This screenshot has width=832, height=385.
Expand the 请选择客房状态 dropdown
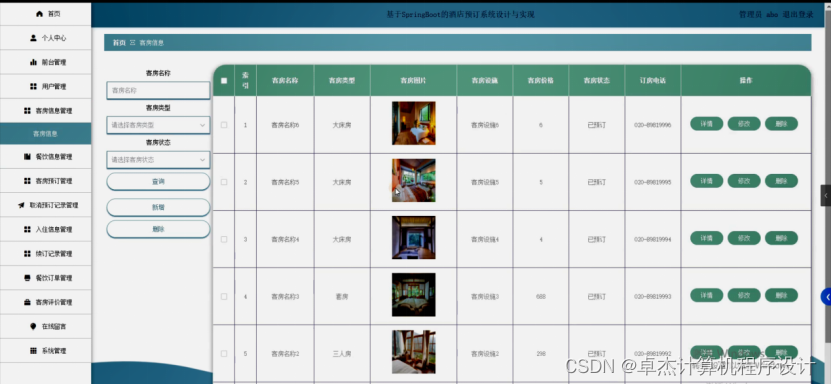coord(158,160)
